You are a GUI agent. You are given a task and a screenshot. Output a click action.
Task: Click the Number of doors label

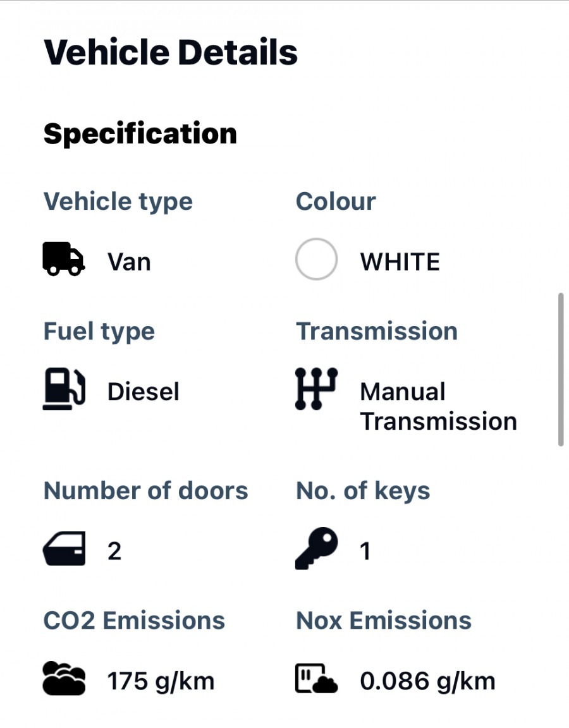[x=145, y=490]
